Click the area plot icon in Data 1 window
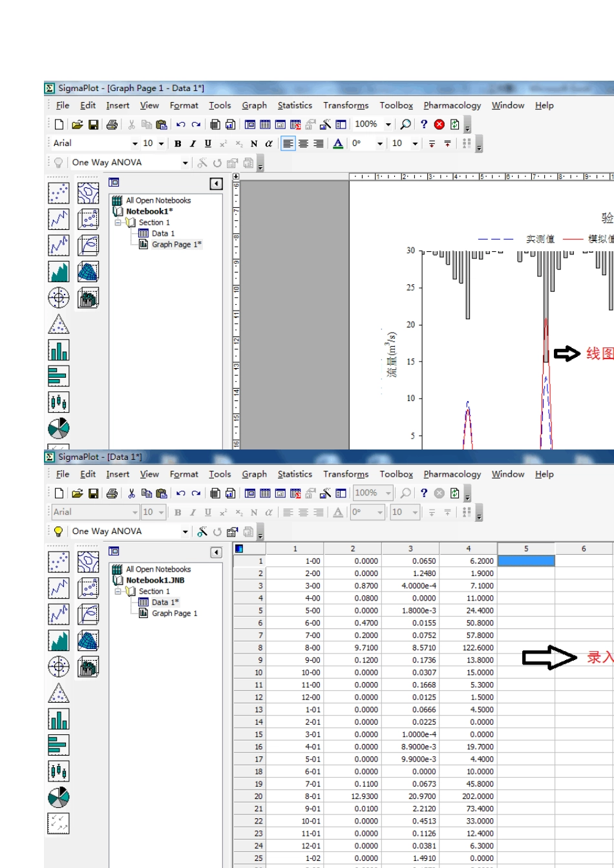 click(x=58, y=640)
